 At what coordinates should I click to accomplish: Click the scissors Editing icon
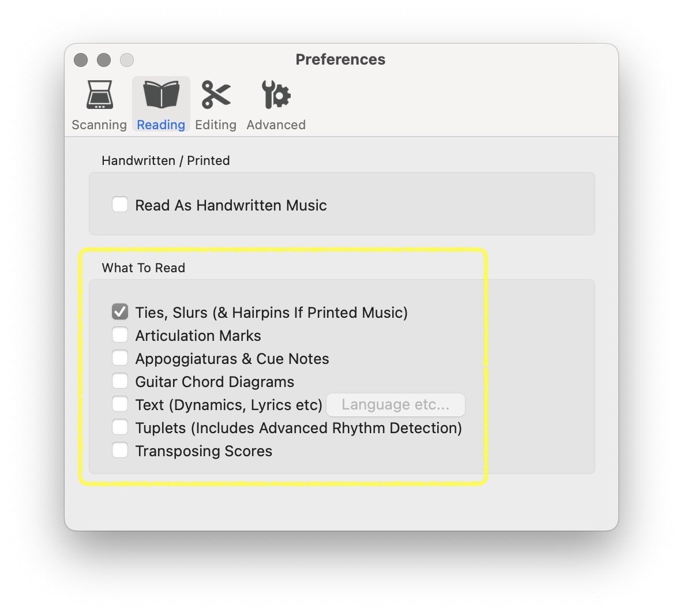[x=216, y=95]
